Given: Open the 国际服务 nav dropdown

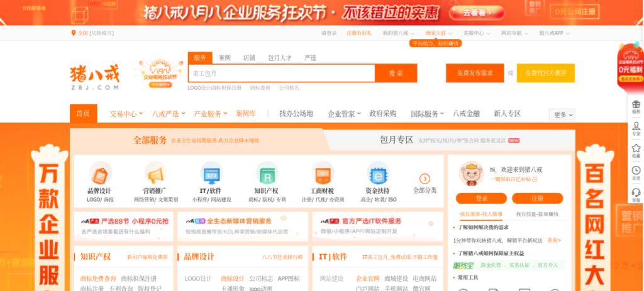Looking at the screenshot, I should click(428, 114).
